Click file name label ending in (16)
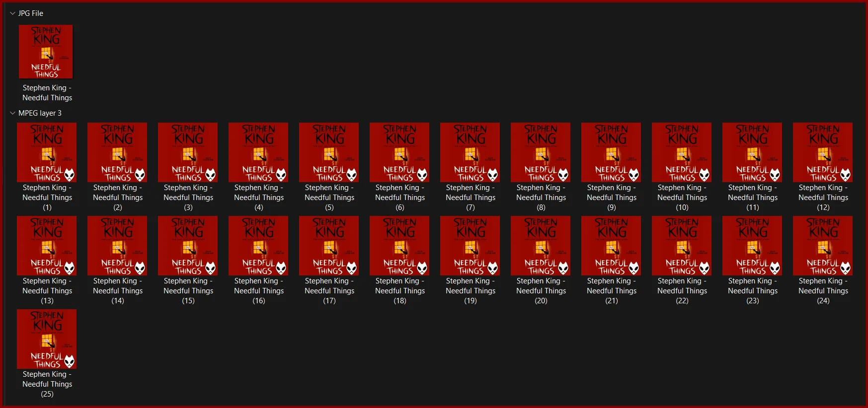 pos(259,291)
